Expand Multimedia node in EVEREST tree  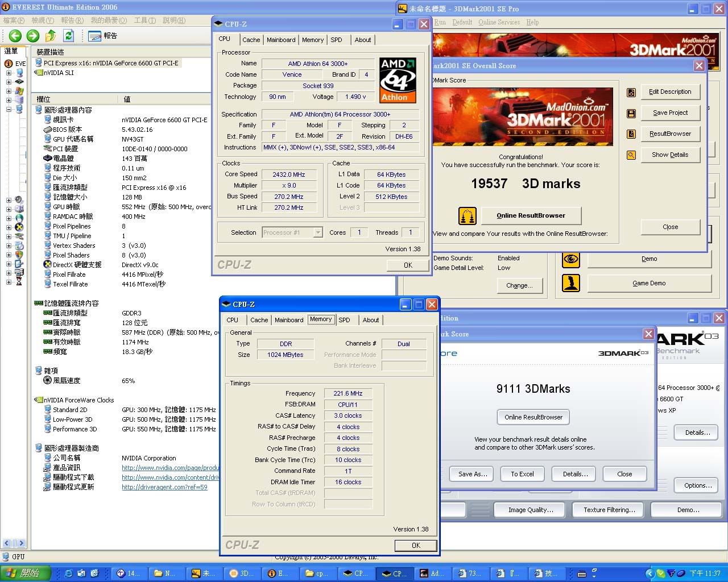point(9,200)
